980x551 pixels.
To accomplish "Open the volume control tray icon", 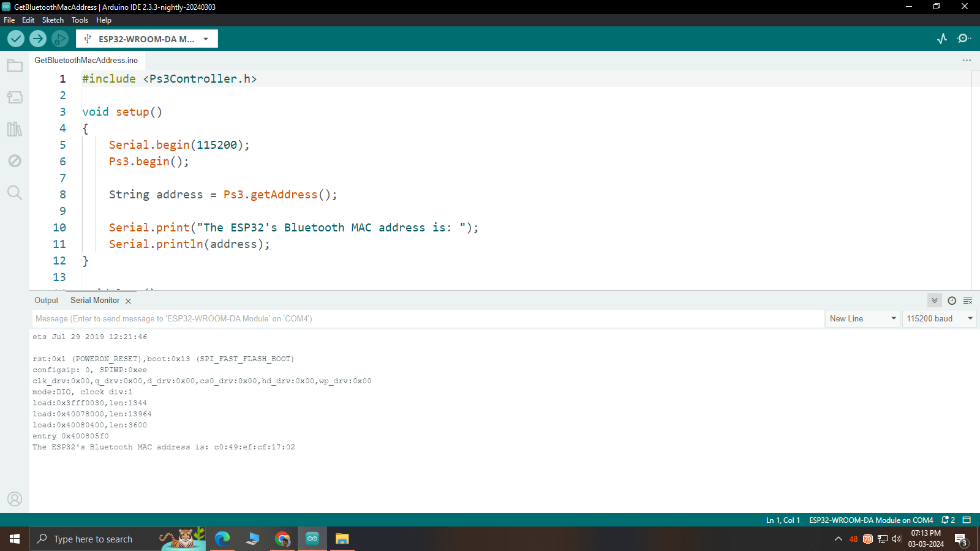I will 897,539.
